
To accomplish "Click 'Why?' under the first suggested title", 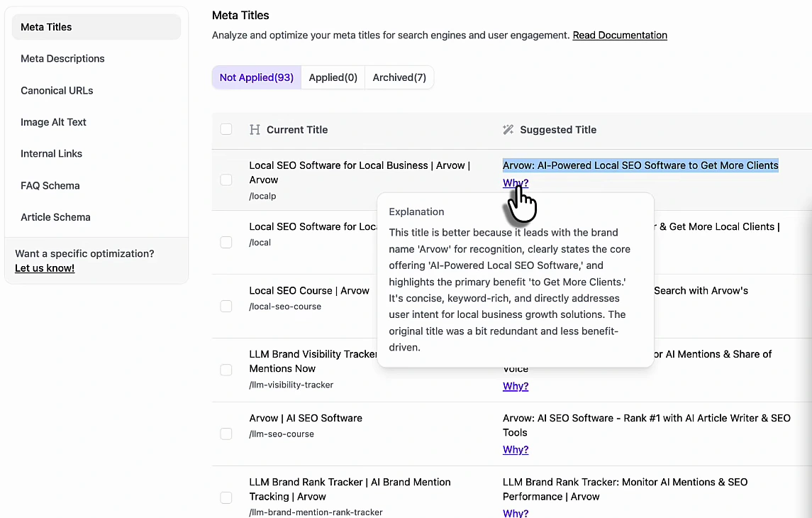I will click(516, 183).
